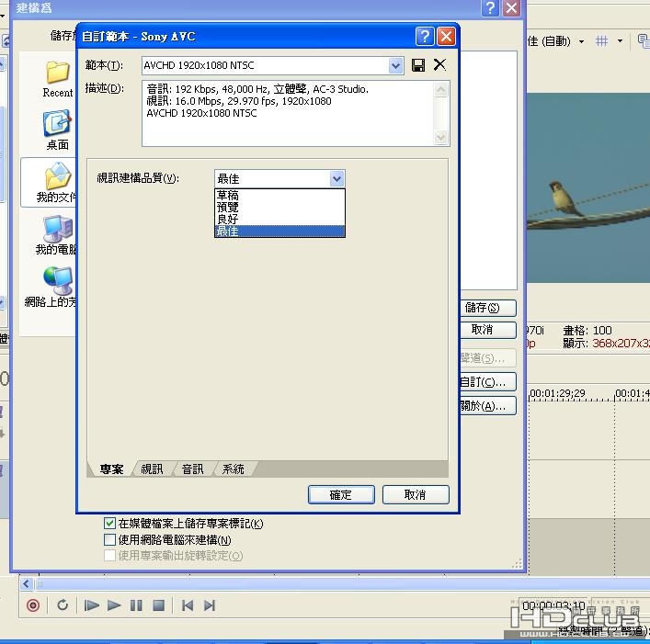650x644 pixels.
Task: Toggle loop playback button
Action: point(63,605)
